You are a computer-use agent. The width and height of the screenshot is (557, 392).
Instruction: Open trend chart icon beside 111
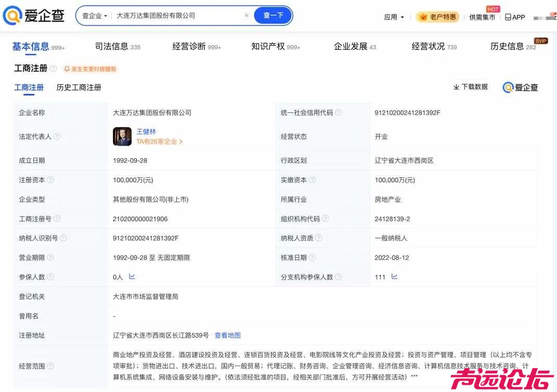click(394, 277)
